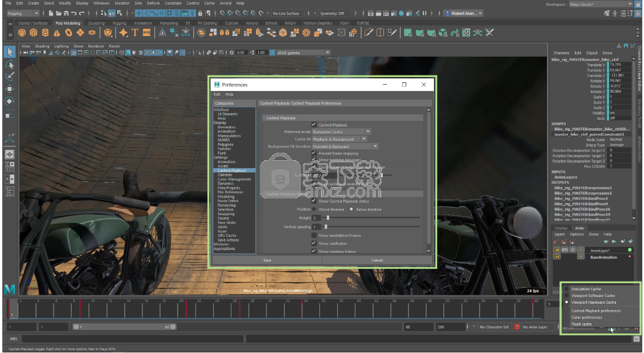Click Save in Preferences window
The image size is (644, 353).
267,260
